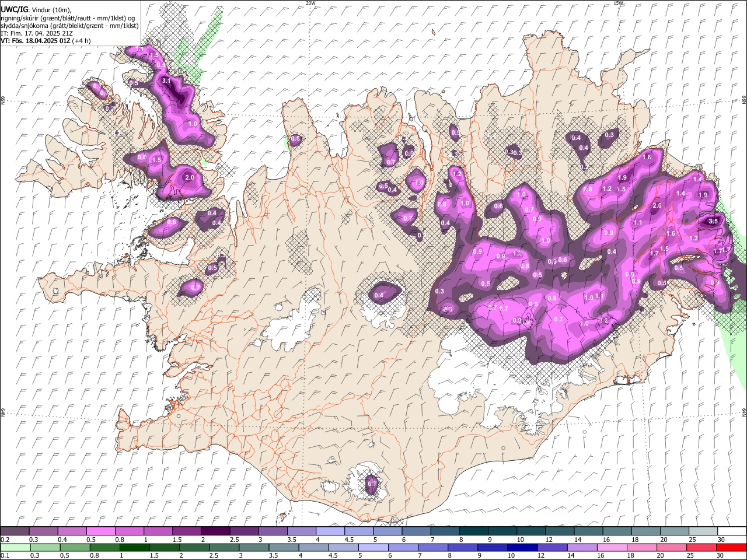747x560 pixels.
Task: Click the '15W' longitude label
Action: pos(618,3)
